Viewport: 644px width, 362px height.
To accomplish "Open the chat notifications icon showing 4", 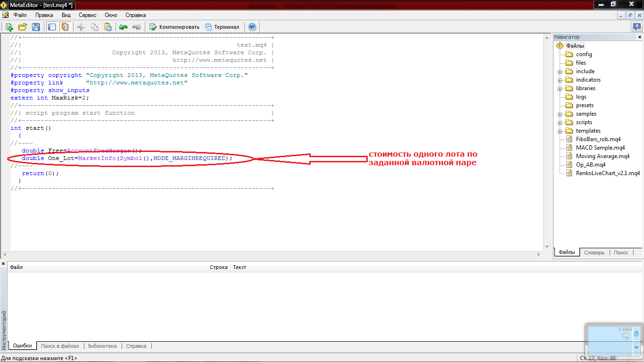I will click(636, 27).
